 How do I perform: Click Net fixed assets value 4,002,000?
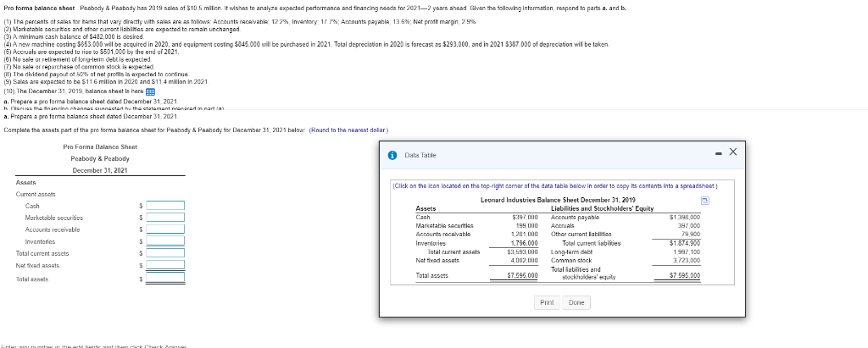525,259
